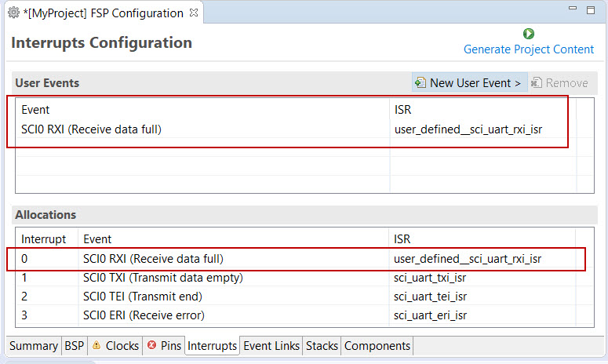
Task: Switch to the Stacks tab
Action: 322,346
